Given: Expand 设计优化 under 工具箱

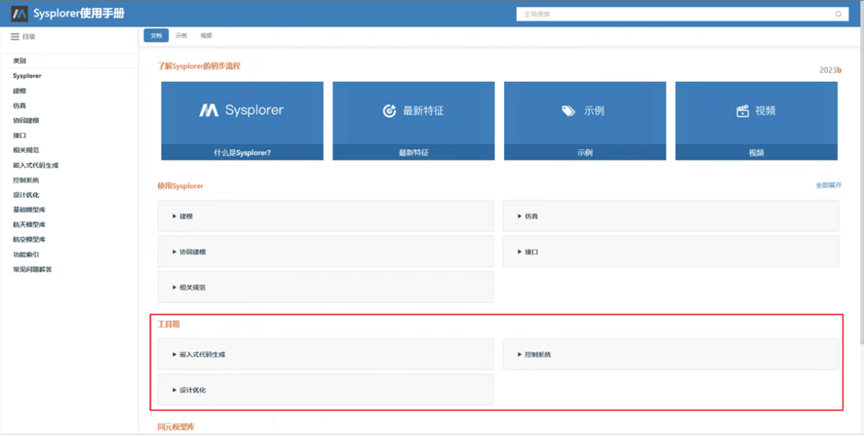Looking at the screenshot, I should pos(325,390).
